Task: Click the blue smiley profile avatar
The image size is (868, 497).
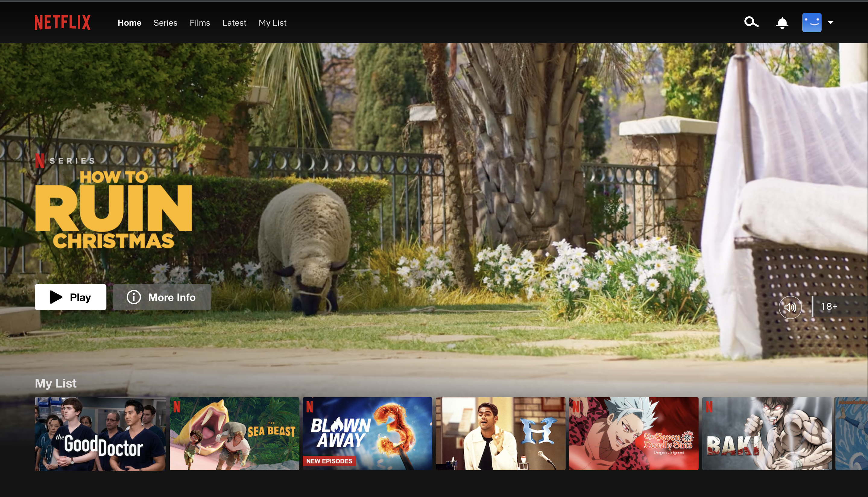Action: pyautogui.click(x=812, y=23)
